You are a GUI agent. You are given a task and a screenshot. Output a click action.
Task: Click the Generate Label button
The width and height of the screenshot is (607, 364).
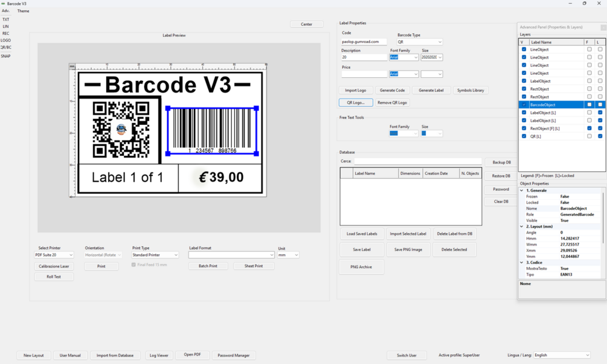(x=431, y=90)
